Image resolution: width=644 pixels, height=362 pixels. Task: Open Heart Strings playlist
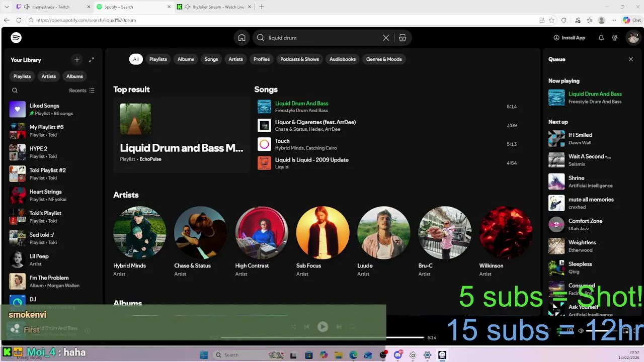point(53,195)
